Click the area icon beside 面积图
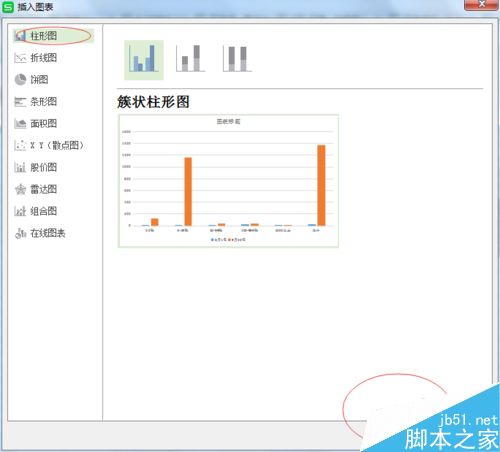The height and width of the screenshot is (452, 500). point(20,124)
